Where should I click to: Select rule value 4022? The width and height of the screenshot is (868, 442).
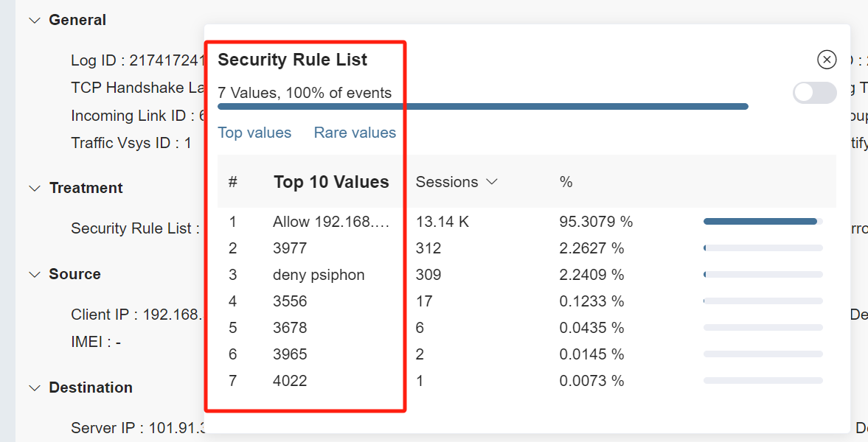click(x=289, y=381)
